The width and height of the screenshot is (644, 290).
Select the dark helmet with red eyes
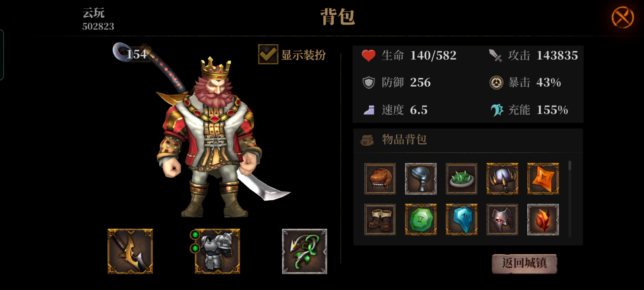point(502,220)
